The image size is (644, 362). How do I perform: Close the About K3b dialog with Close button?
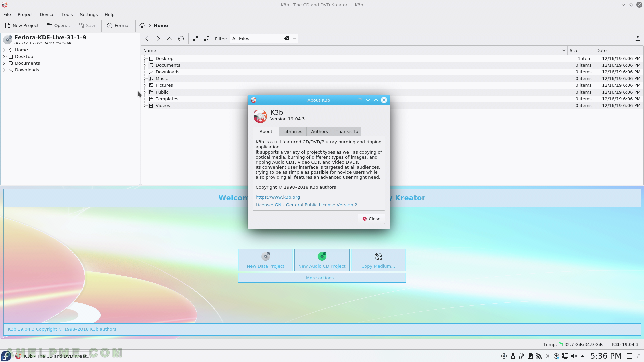tap(371, 219)
